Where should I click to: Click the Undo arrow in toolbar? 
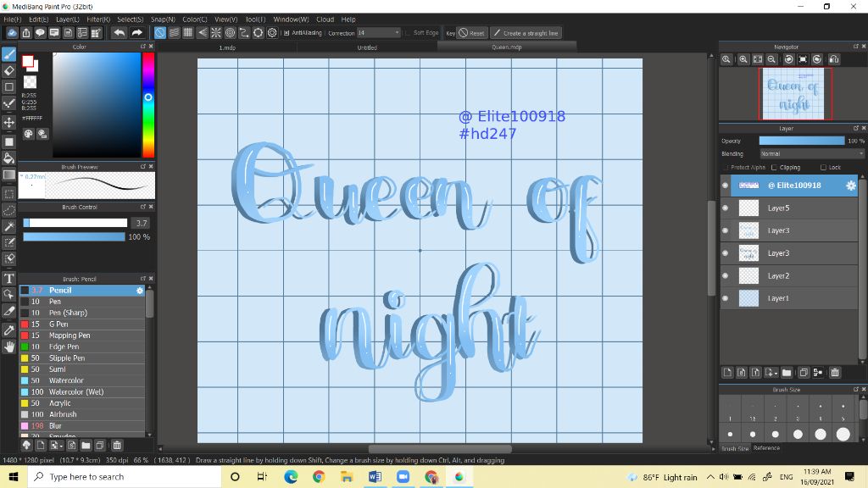tap(119, 33)
